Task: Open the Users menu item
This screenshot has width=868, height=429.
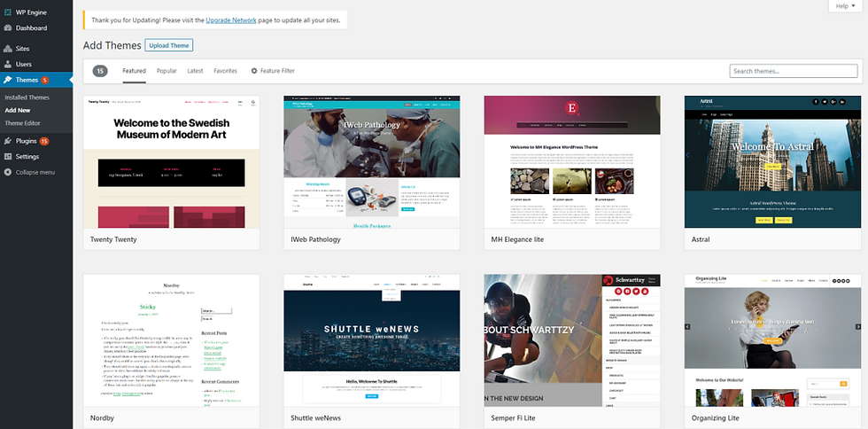Action: tap(36, 65)
